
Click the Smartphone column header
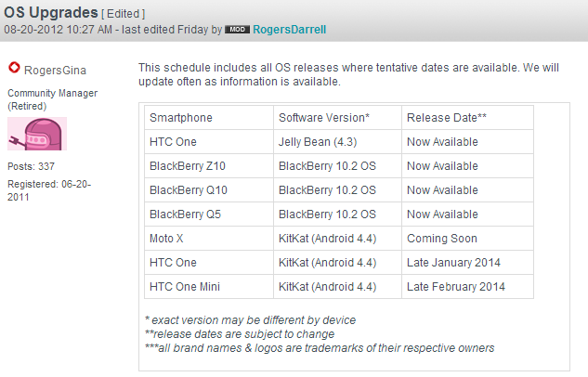[181, 118]
